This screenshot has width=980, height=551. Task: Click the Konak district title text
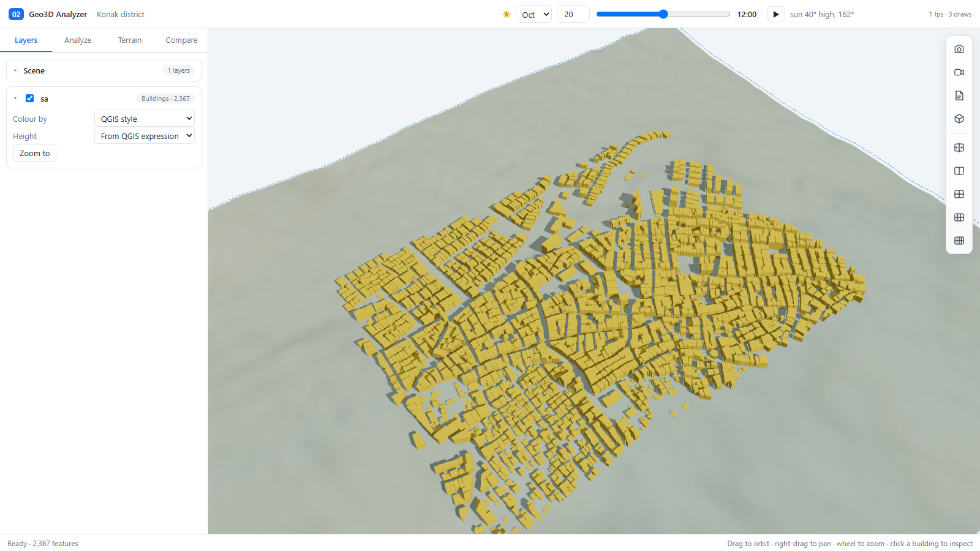click(121, 14)
